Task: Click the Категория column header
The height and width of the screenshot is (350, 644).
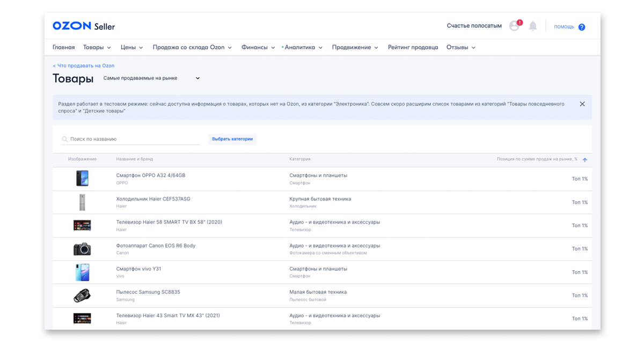Action: pos(300,159)
